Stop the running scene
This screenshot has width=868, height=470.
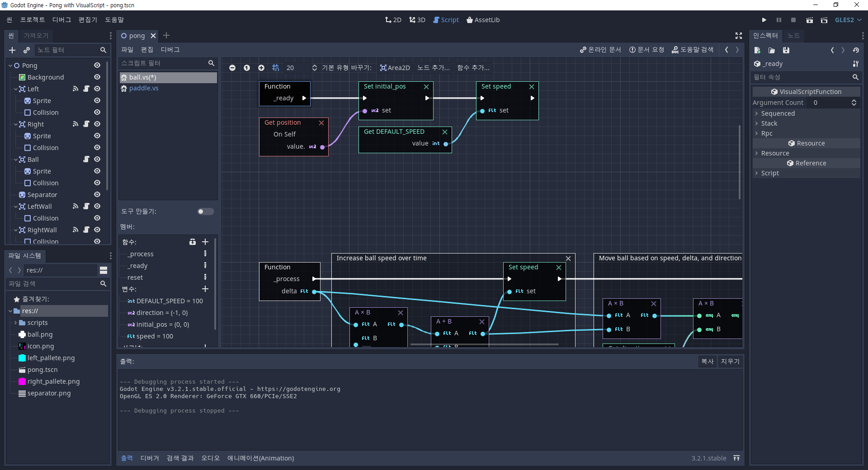[793, 20]
